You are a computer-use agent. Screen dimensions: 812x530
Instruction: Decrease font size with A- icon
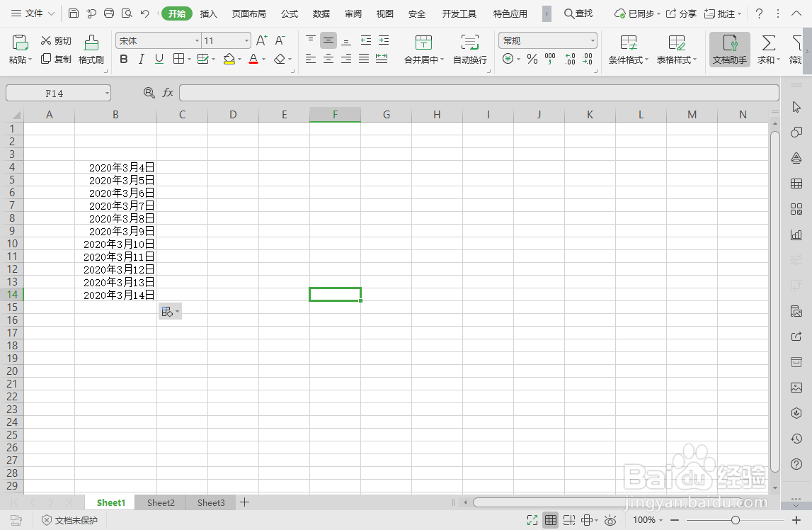coord(280,40)
